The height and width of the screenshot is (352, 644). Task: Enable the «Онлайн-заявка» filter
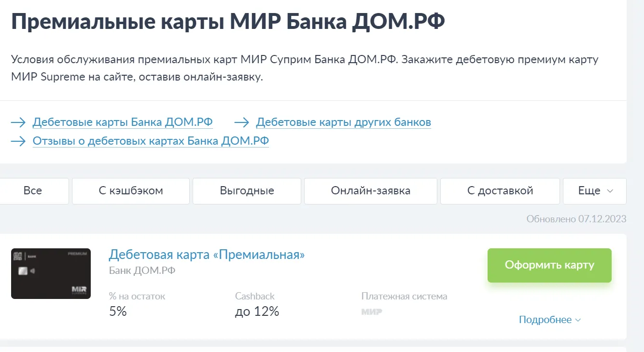(370, 190)
